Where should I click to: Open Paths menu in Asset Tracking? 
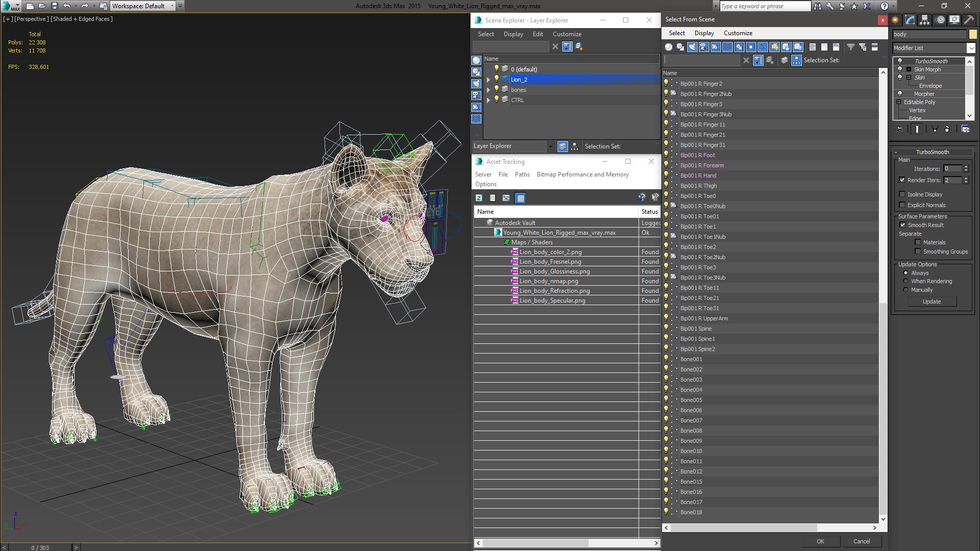click(x=522, y=174)
